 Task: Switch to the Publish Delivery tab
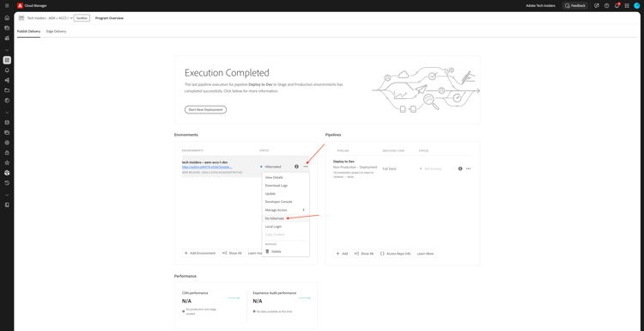(x=28, y=31)
